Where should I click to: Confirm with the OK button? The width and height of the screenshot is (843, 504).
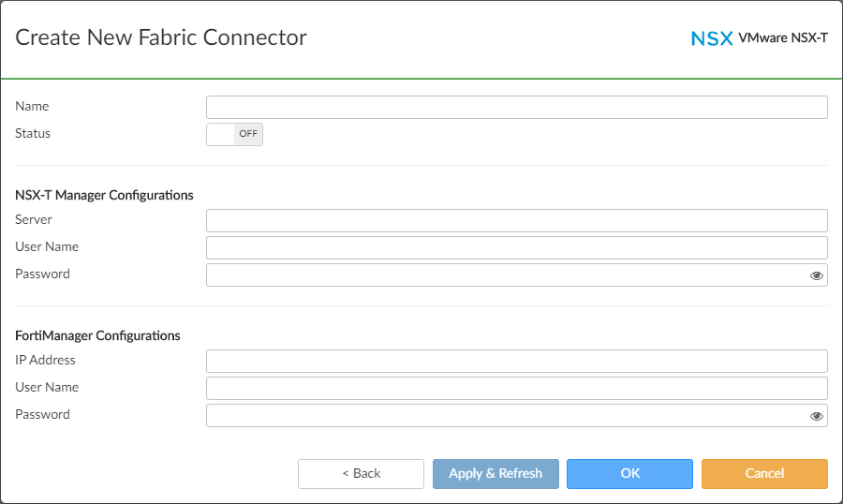pos(629,474)
